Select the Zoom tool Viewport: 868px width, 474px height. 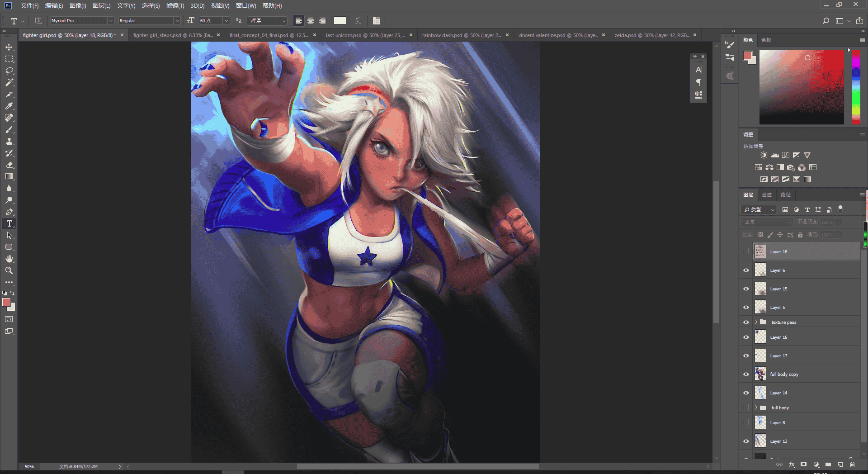9,270
